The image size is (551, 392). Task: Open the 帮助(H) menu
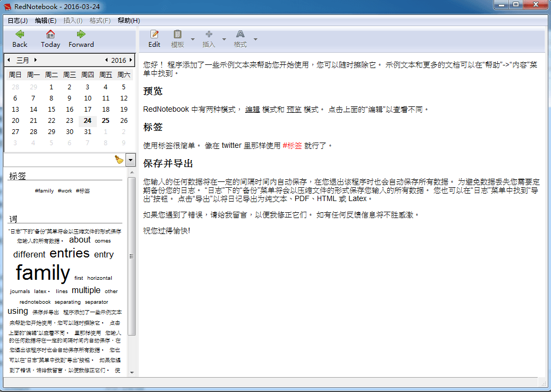[129, 21]
